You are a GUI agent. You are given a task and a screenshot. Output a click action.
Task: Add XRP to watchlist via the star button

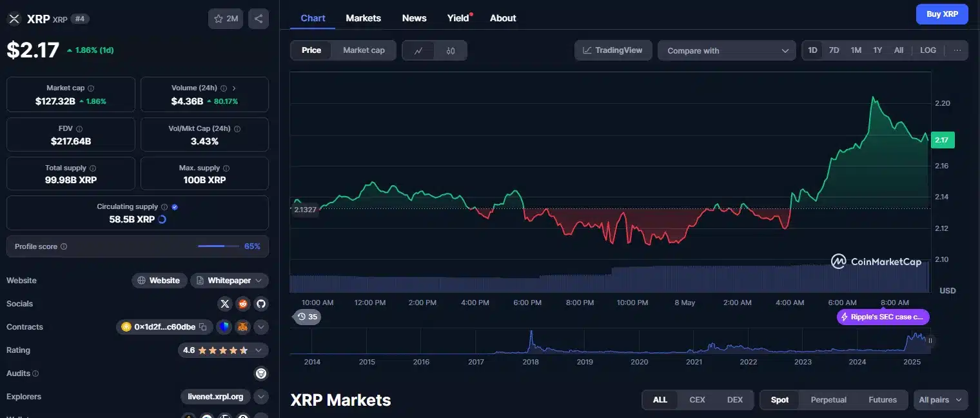click(225, 19)
